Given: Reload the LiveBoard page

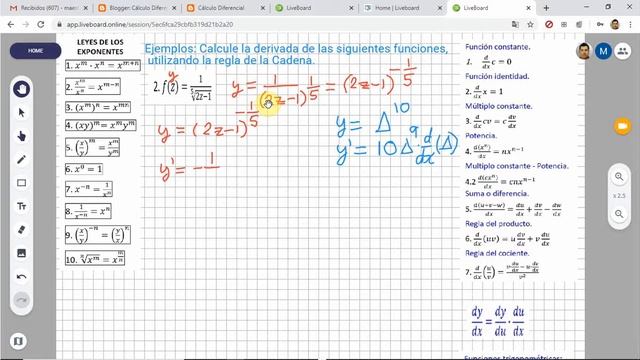Looking at the screenshot, I should [x=40, y=24].
